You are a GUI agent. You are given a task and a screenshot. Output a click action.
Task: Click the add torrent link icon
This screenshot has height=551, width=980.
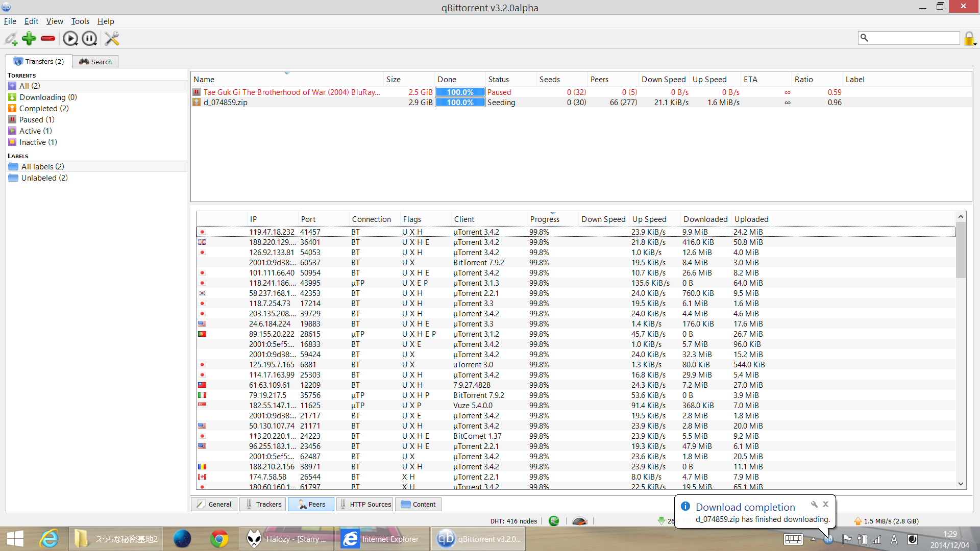pyautogui.click(x=11, y=39)
